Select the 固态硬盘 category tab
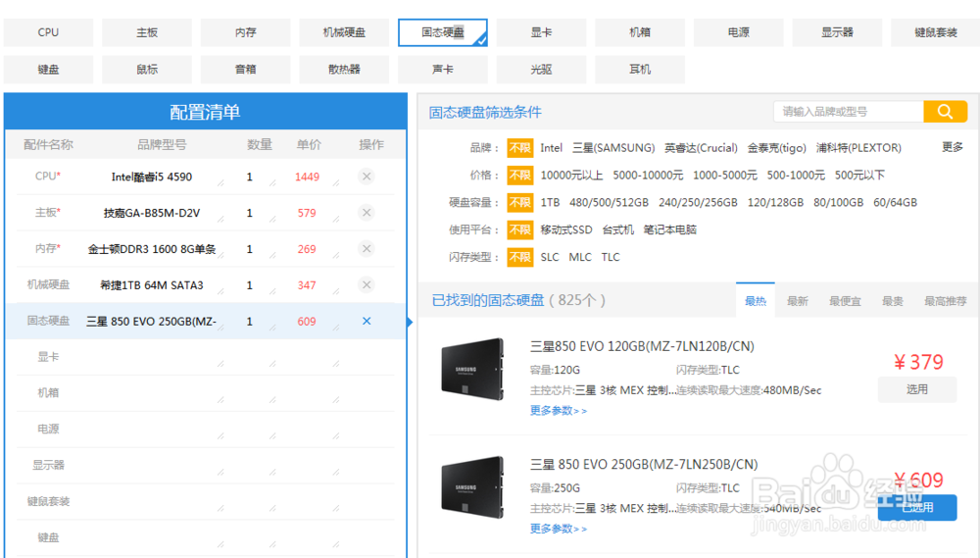This screenshot has width=980, height=558. (x=443, y=32)
